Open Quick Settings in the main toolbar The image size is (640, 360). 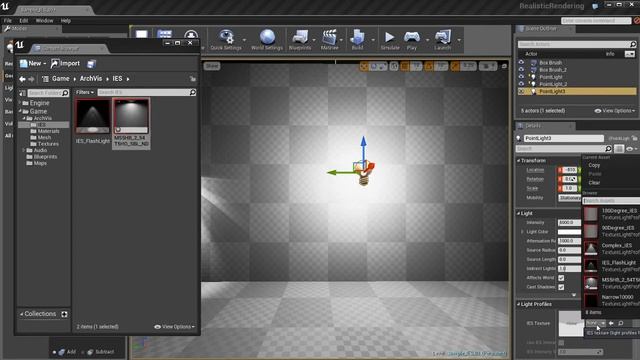226,40
